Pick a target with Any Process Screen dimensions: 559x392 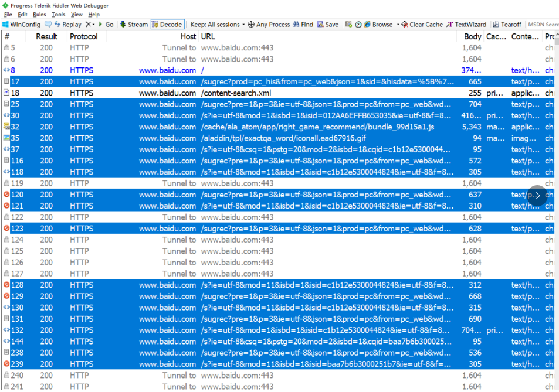coord(269,24)
